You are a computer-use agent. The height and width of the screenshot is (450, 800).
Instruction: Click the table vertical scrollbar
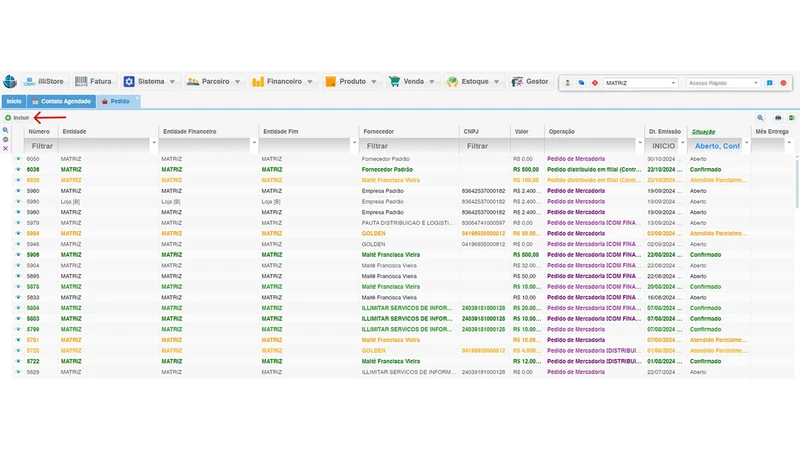[x=796, y=184]
